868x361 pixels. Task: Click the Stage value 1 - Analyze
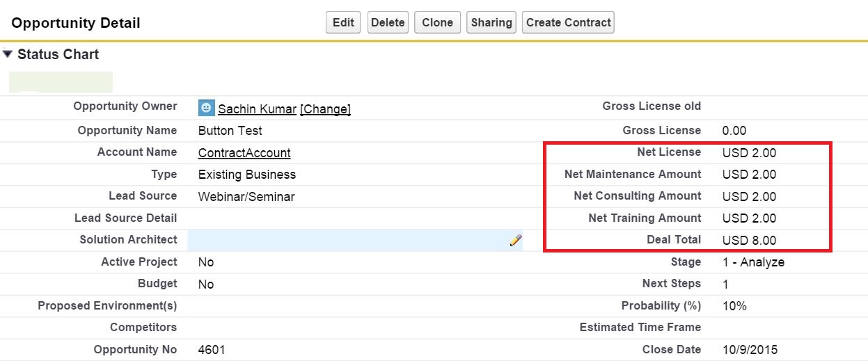point(753,262)
